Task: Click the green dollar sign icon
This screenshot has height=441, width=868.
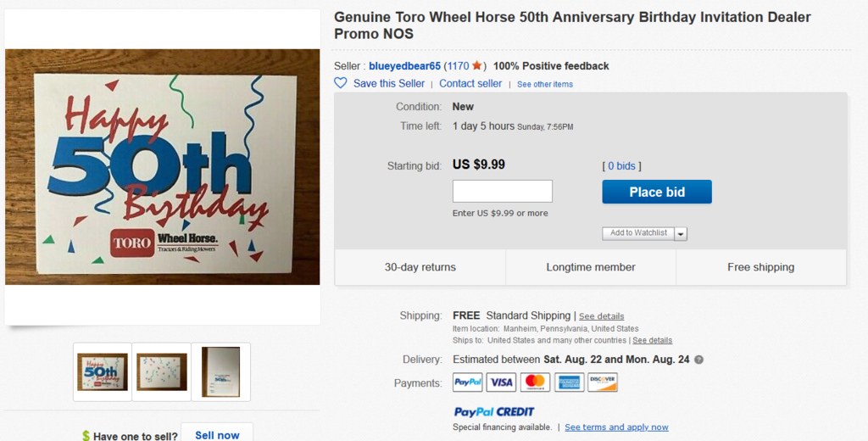Action: pyautogui.click(x=86, y=436)
